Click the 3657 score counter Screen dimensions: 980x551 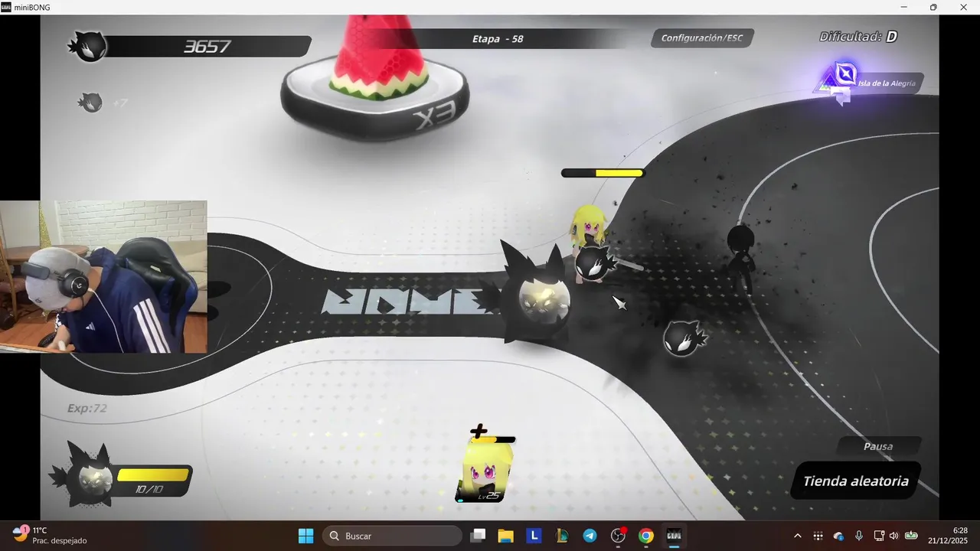(207, 47)
